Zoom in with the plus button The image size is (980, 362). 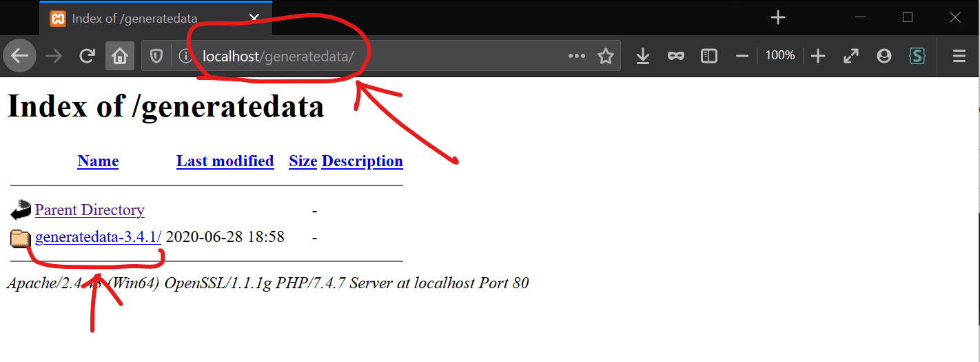point(818,56)
